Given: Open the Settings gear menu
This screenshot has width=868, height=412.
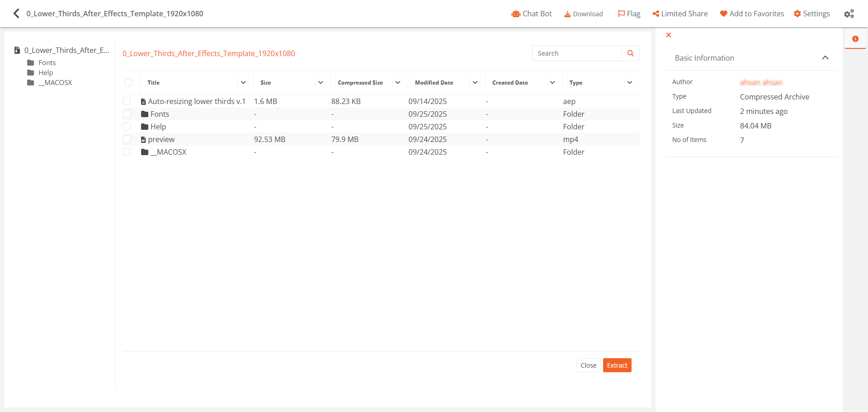Looking at the screenshot, I should click(811, 14).
